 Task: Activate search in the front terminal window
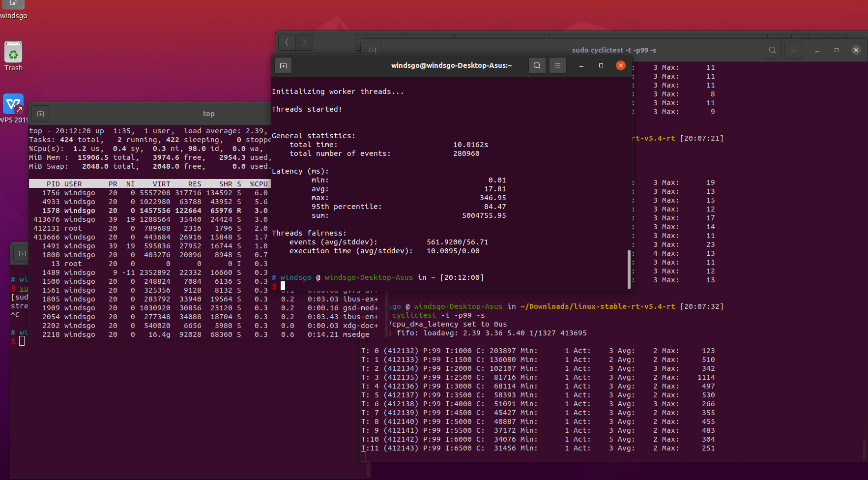coord(537,65)
